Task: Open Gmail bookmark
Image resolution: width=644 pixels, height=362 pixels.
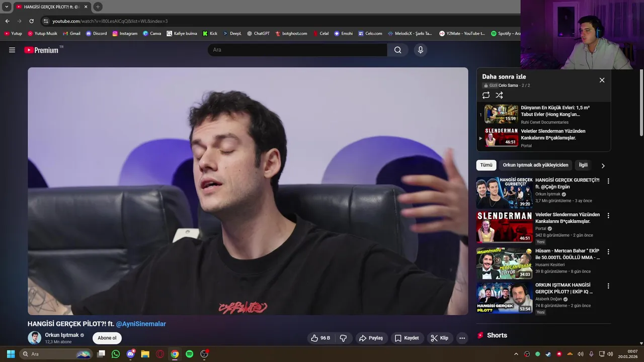Action: point(71,34)
